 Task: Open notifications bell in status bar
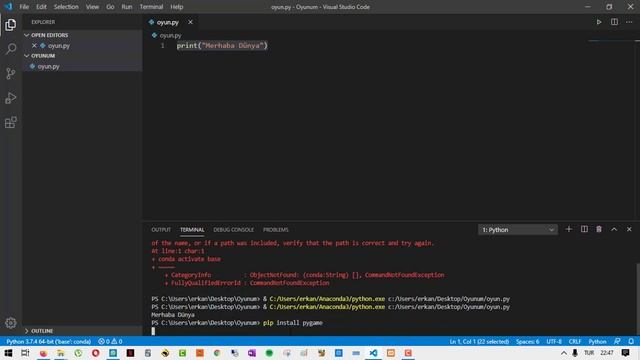[631, 341]
